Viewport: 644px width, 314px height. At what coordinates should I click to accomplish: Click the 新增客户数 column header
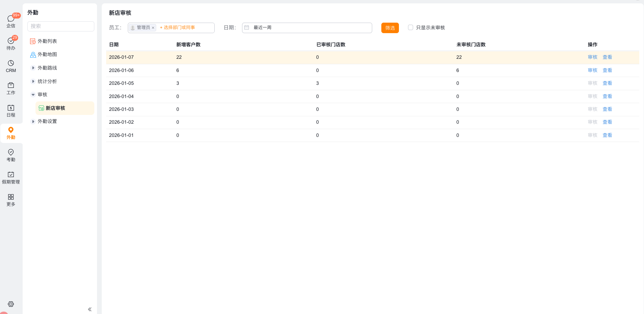tap(188, 45)
